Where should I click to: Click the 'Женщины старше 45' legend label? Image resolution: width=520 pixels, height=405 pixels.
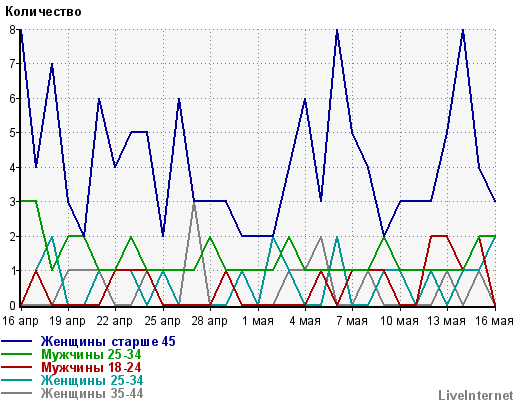click(108, 342)
